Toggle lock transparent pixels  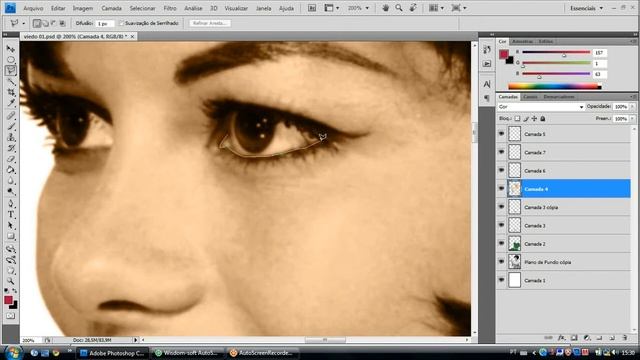point(517,119)
